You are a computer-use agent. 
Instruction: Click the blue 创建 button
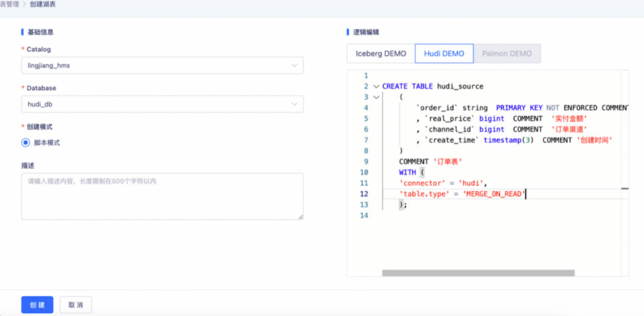point(38,305)
